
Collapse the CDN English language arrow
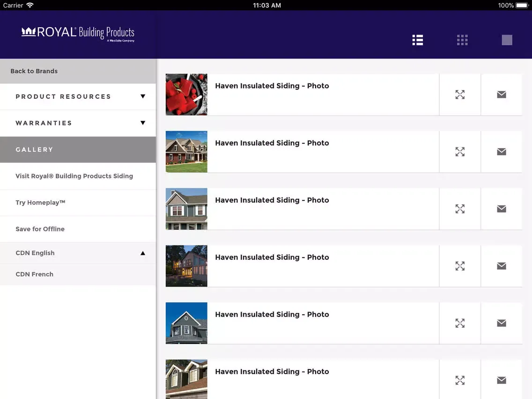click(x=143, y=253)
